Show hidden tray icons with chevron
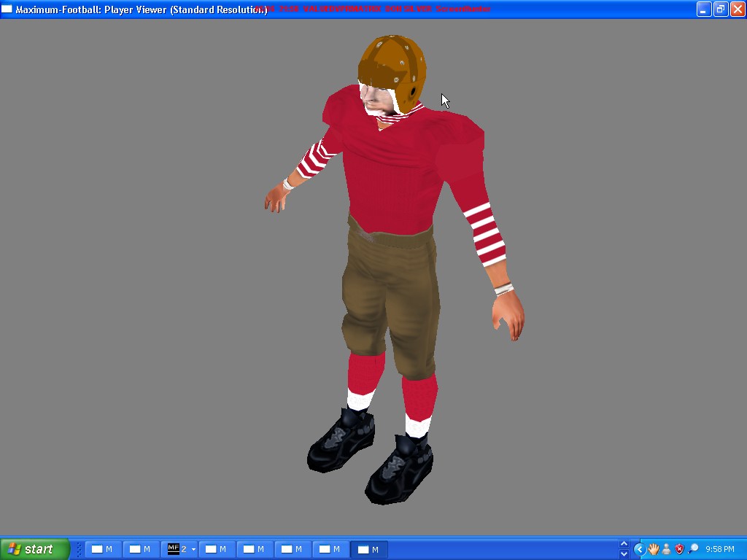Image resolution: width=747 pixels, height=560 pixels. click(640, 550)
